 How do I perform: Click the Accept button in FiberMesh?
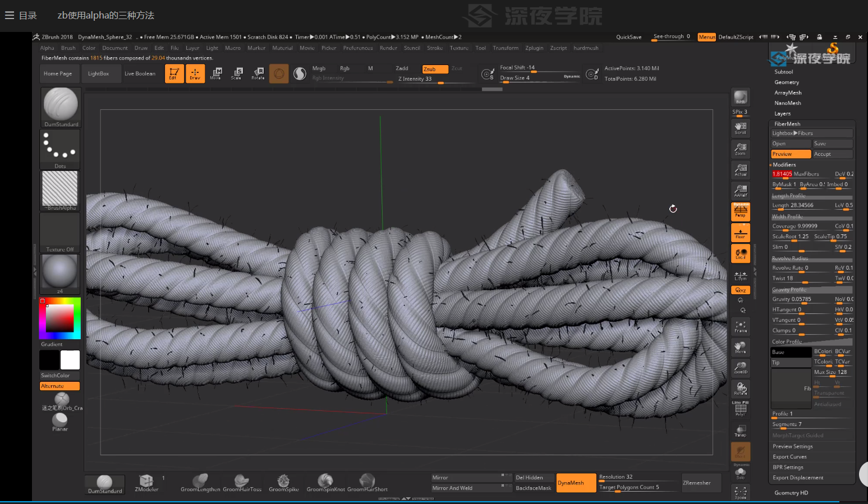(833, 154)
